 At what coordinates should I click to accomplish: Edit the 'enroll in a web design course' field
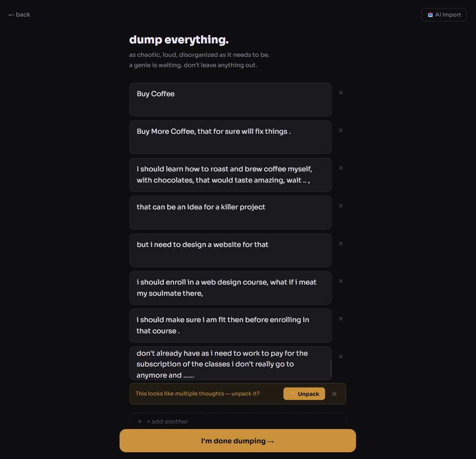coord(230,288)
